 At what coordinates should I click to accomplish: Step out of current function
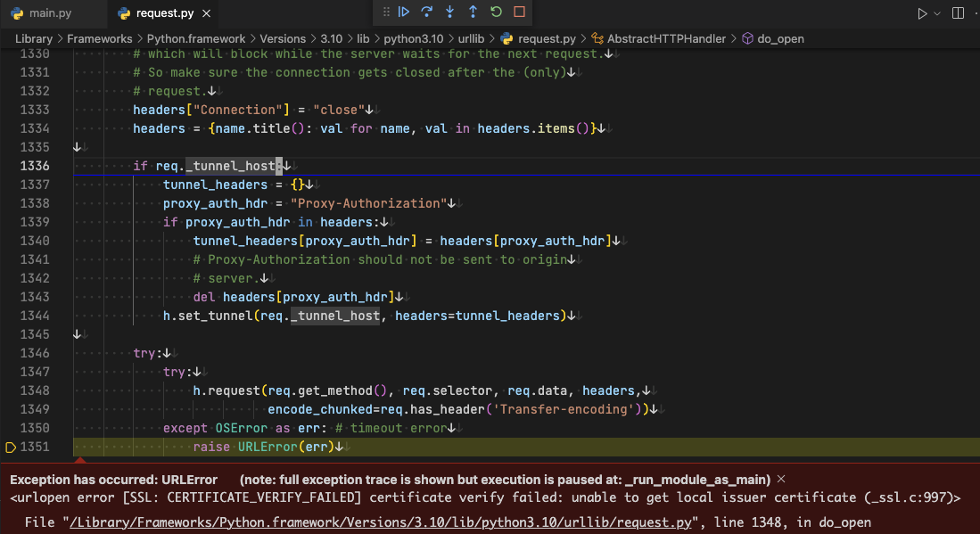pos(474,12)
